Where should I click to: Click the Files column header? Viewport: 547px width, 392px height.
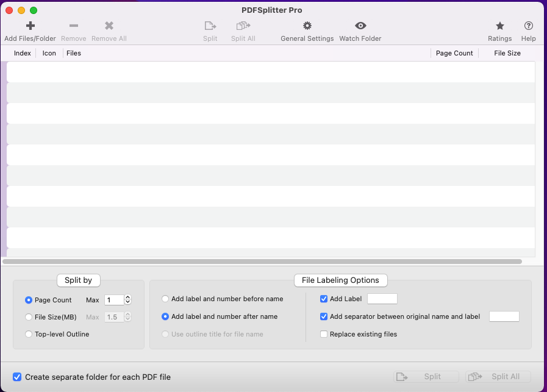click(x=74, y=54)
